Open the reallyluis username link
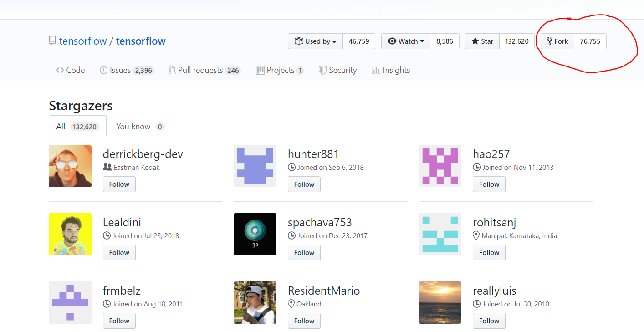 pos(495,291)
